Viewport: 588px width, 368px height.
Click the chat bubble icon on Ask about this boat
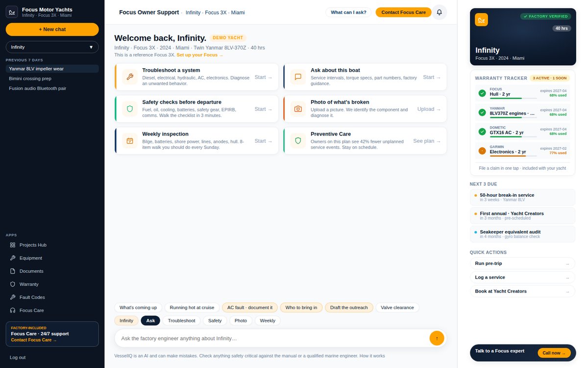[298, 77]
